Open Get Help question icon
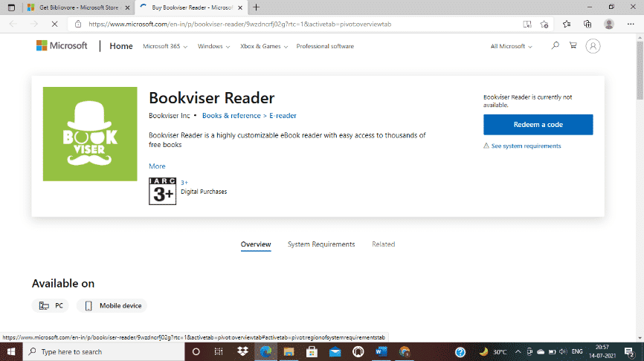This screenshot has height=361, width=644. [460, 352]
